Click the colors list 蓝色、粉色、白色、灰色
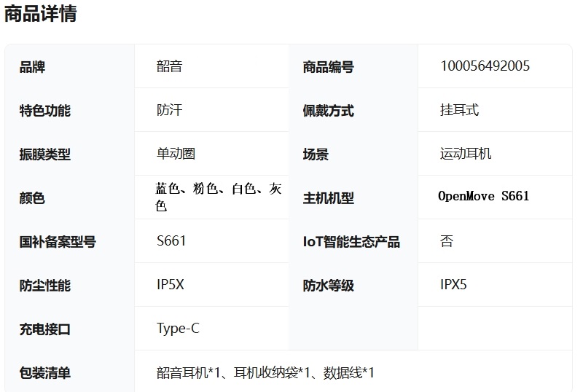The width and height of the screenshot is (583, 392). point(218,197)
